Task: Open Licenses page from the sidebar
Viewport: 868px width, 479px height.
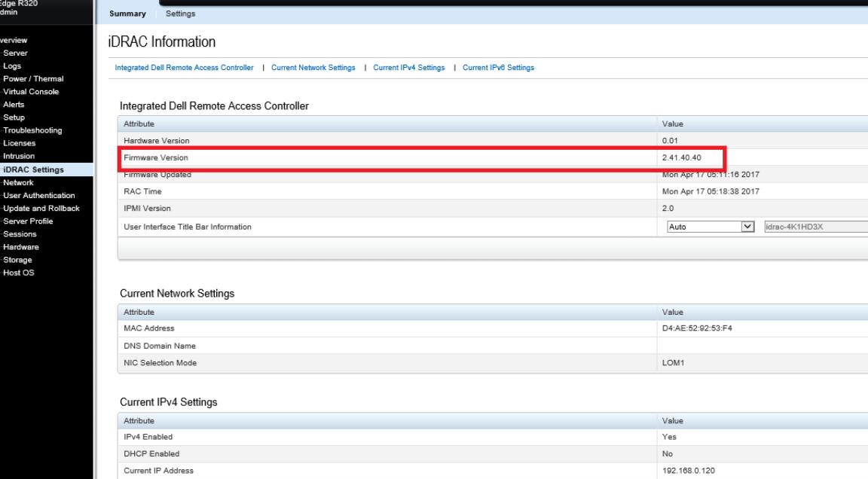Action: click(20, 143)
